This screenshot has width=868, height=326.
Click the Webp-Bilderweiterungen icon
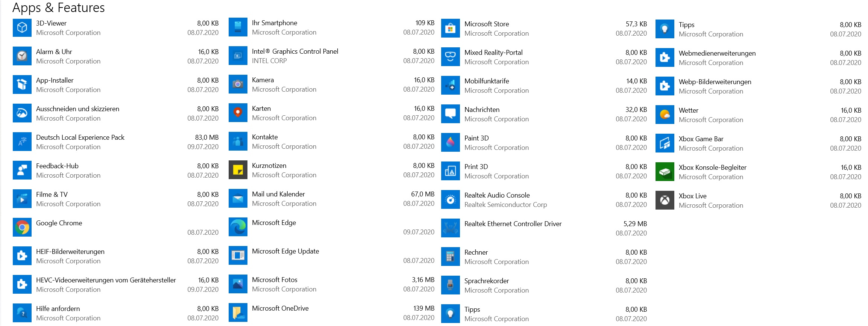[665, 86]
